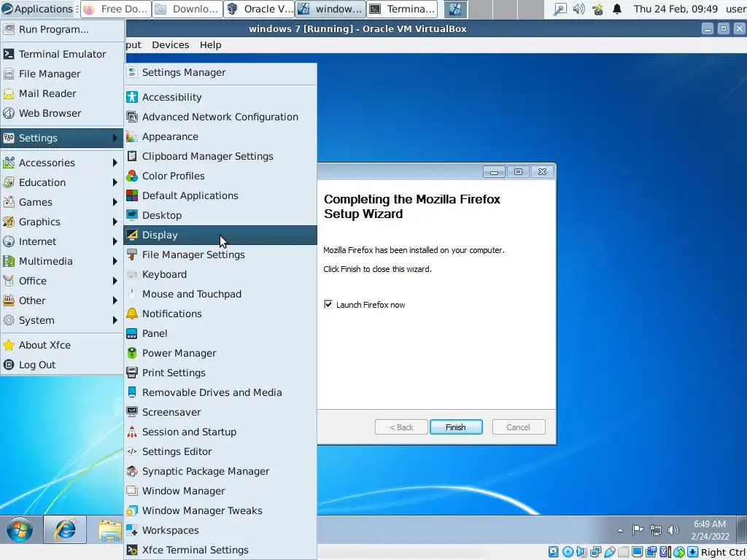Select the Display settings entry
Viewport: 747px width, 560px height.
coord(220,235)
